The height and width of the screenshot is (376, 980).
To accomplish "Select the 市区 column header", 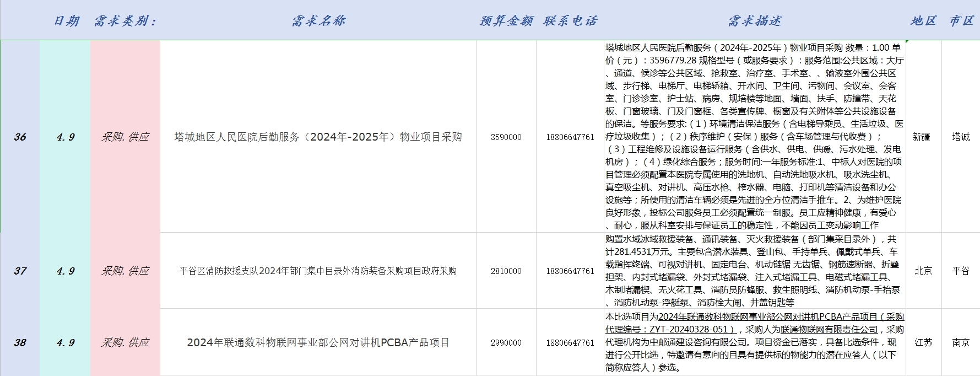I will coord(961,21).
